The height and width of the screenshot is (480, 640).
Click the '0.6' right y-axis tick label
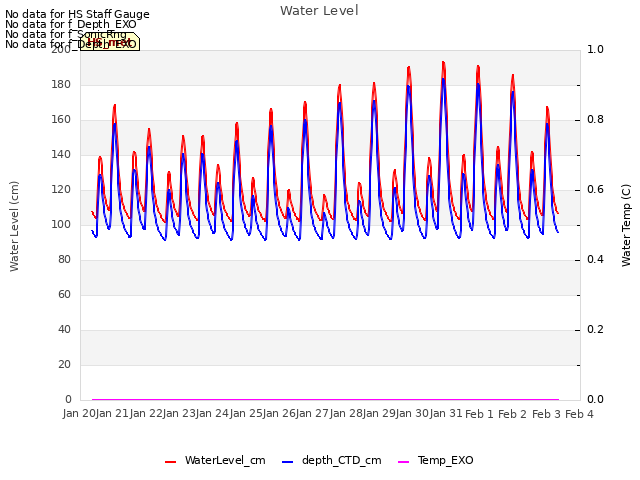coord(596,190)
